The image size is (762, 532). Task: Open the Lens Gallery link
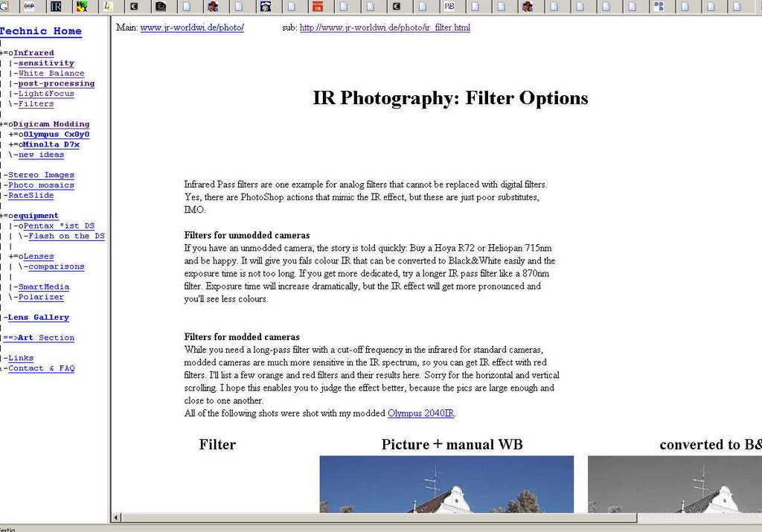click(39, 318)
